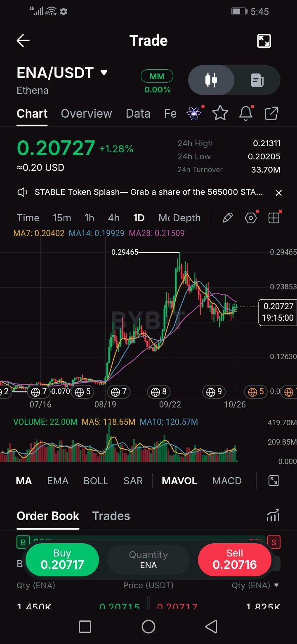
Task: Tap the MA28 indicator value label
Action: (157, 233)
